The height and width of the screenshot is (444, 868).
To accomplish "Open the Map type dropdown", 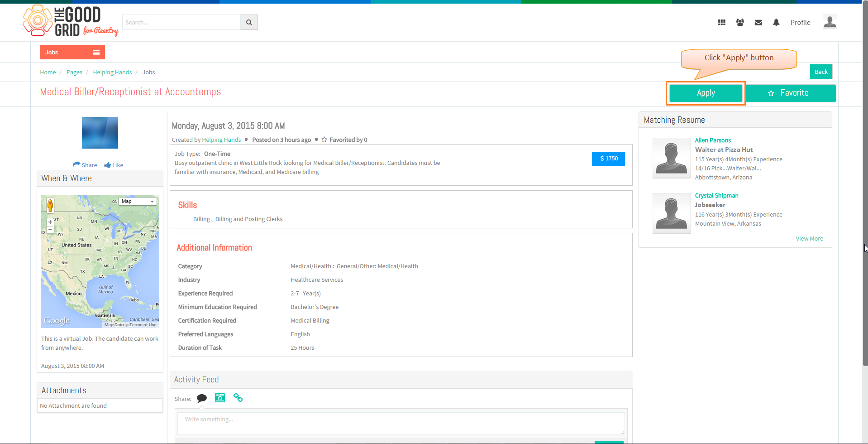I will tap(138, 201).
